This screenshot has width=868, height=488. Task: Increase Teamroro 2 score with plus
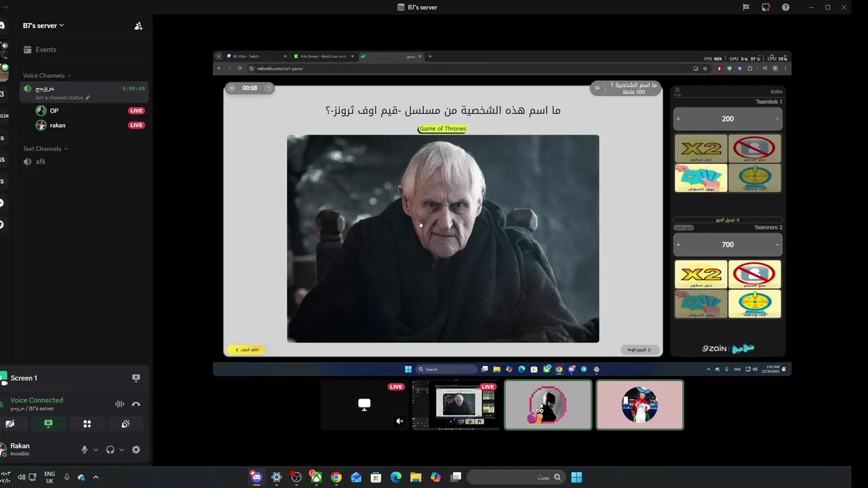click(x=678, y=245)
